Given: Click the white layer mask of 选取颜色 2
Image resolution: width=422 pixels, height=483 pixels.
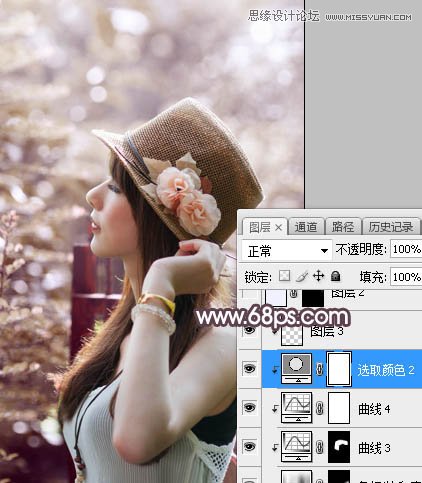Looking at the screenshot, I should click(x=339, y=369).
